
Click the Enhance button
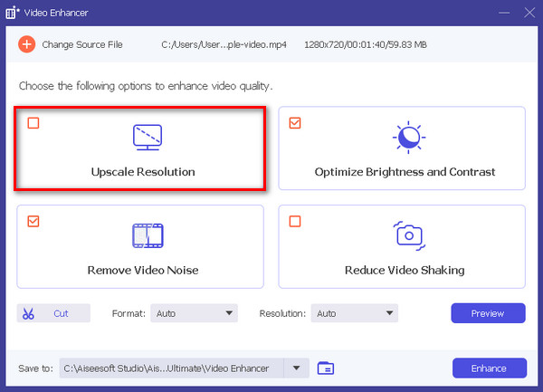coord(490,368)
